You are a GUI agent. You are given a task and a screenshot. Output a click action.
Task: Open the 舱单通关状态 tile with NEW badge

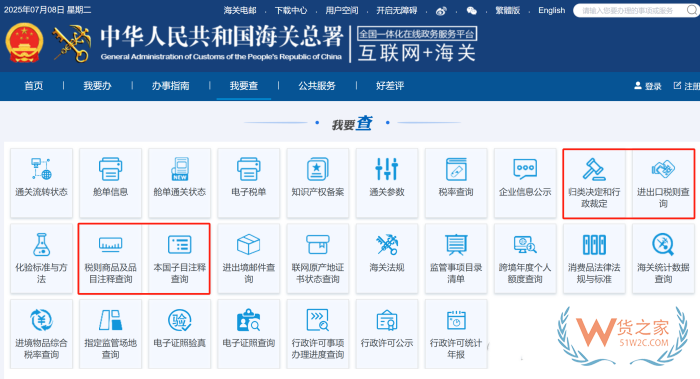pyautogui.click(x=179, y=183)
